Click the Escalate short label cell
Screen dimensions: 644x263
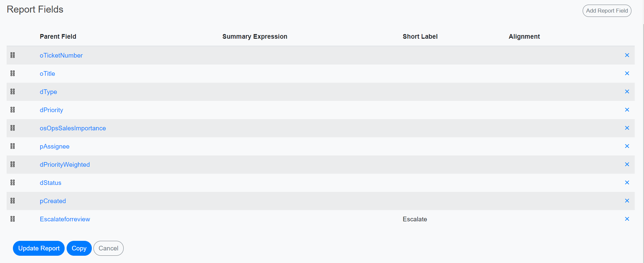coord(415,219)
